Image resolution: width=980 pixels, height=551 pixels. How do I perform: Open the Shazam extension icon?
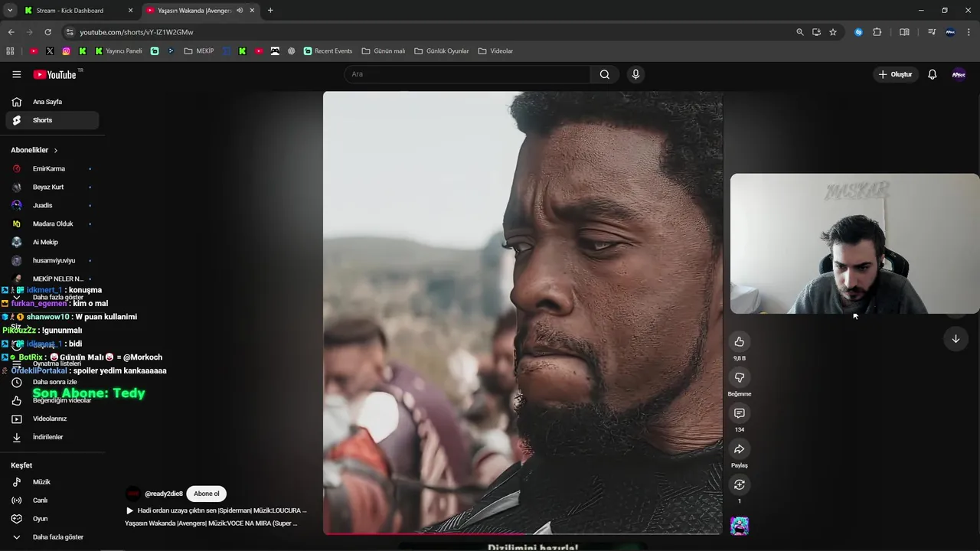coord(858,32)
